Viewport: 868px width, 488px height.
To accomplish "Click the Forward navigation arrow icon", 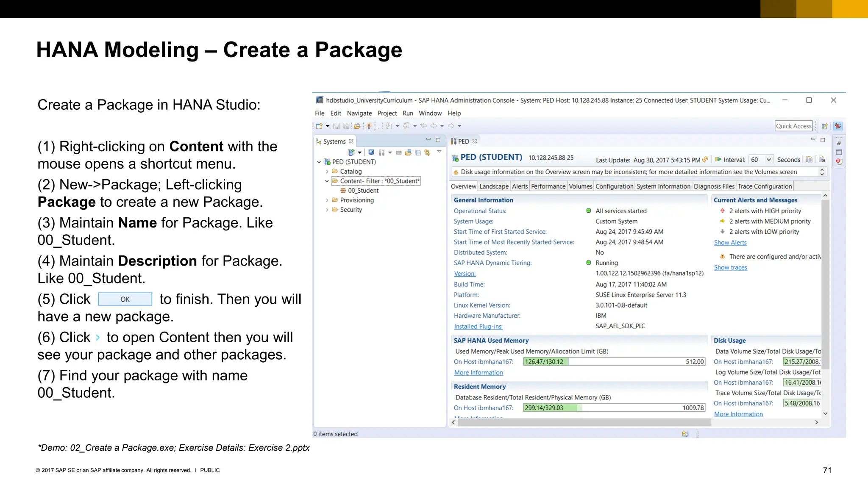I will point(451,126).
